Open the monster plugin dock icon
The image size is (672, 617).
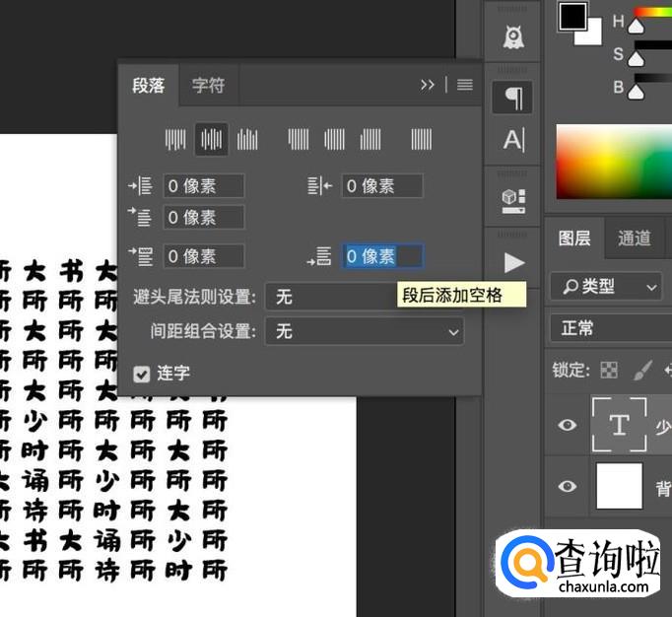tap(513, 37)
